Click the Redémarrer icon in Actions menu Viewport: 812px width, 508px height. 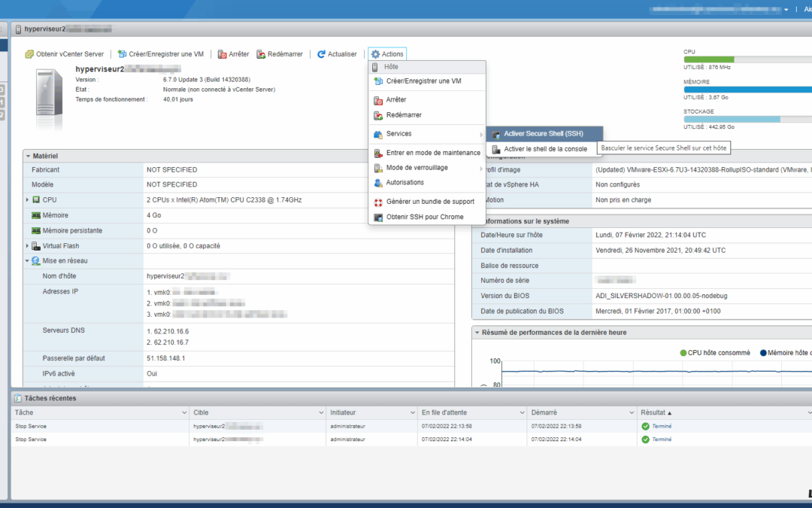tap(378, 116)
